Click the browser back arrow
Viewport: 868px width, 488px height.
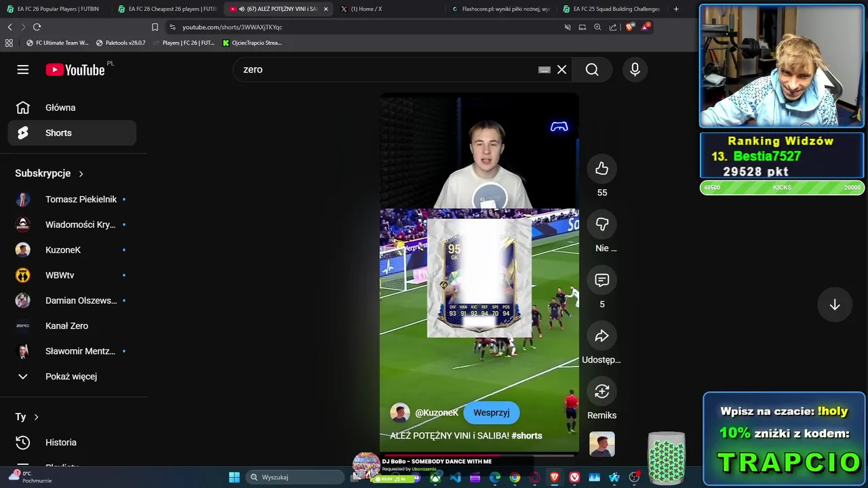point(9,27)
